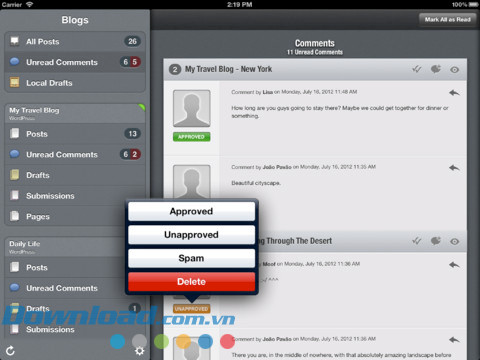Click Lisa's avatar thumbnail
Screen dimensions: 480x360
pos(192,108)
